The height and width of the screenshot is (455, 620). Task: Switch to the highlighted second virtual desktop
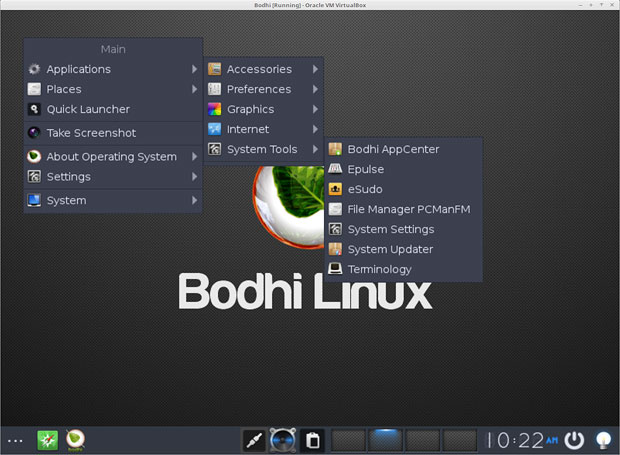pyautogui.click(x=386, y=440)
